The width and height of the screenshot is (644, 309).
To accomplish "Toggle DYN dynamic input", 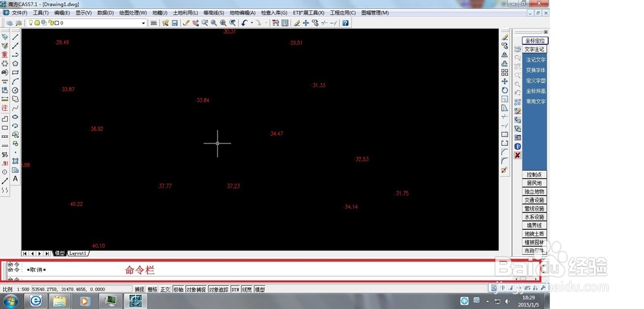I will [235, 289].
